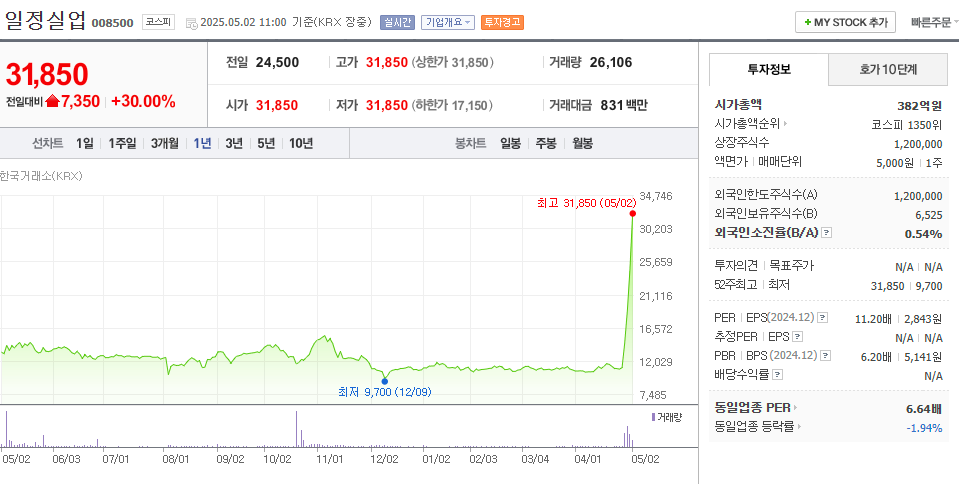Click the 한국거래소(KRX) chart label
Image resolution: width=964 pixels, height=484 pixels.
click(41, 176)
